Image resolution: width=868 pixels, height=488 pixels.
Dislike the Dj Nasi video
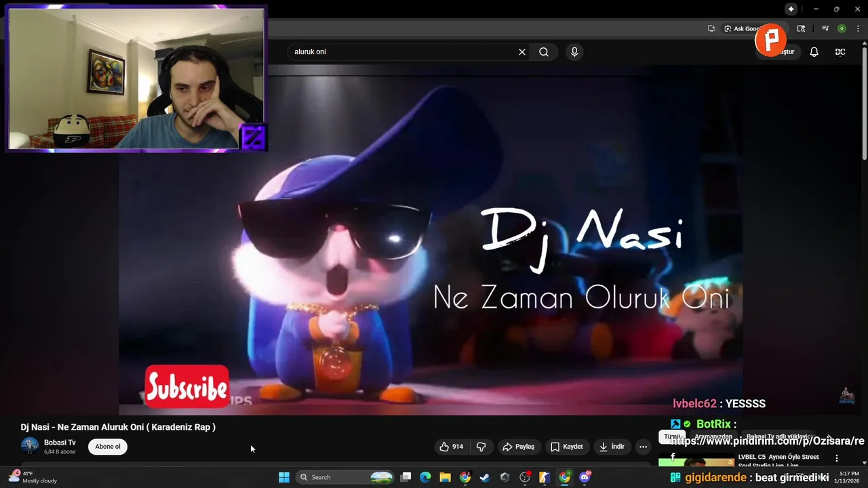(481, 447)
